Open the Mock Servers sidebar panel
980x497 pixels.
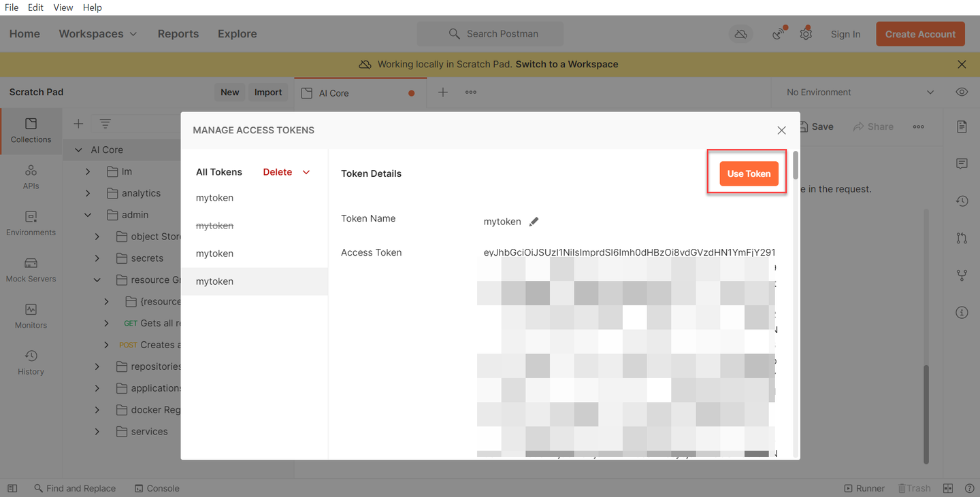tap(31, 269)
